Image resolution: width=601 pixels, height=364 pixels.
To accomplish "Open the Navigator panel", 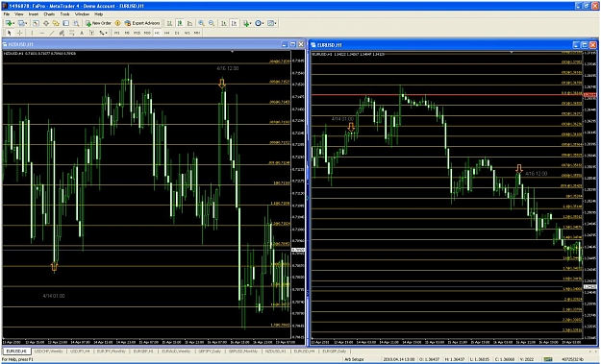I will pyautogui.click(x=56, y=23).
